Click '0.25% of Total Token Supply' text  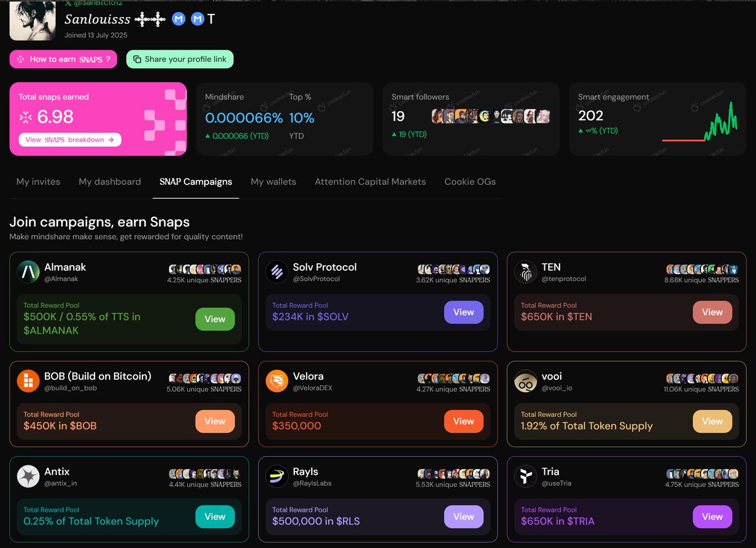click(x=91, y=521)
